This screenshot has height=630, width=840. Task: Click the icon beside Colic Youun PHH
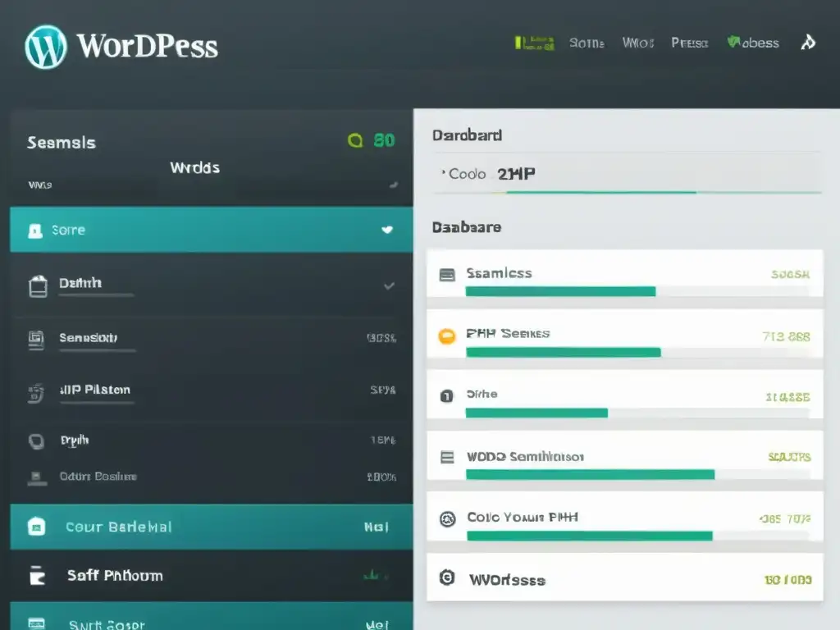(x=447, y=518)
